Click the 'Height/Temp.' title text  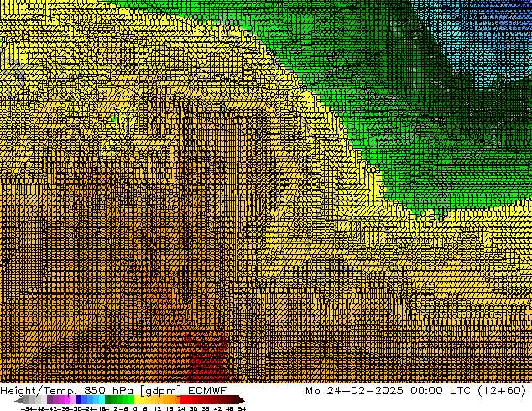click(39, 390)
